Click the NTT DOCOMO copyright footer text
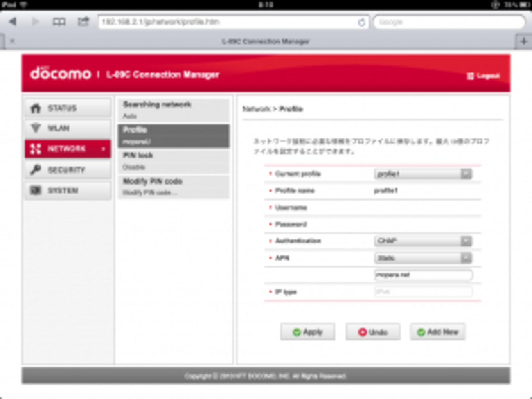 265,376
